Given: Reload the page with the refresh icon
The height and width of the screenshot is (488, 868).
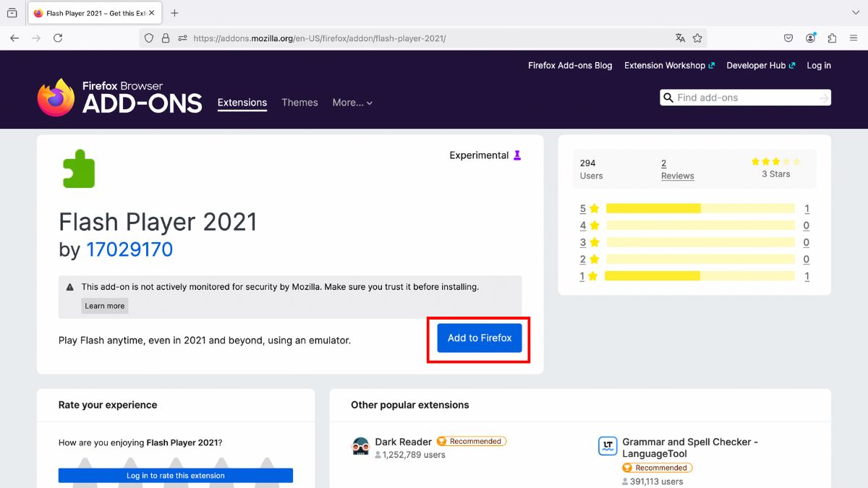Looking at the screenshot, I should (x=58, y=38).
